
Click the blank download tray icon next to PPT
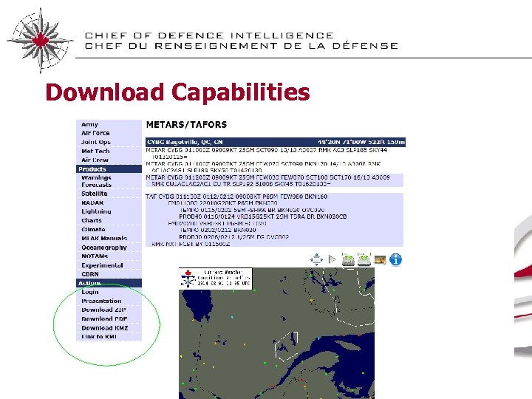click(364, 259)
